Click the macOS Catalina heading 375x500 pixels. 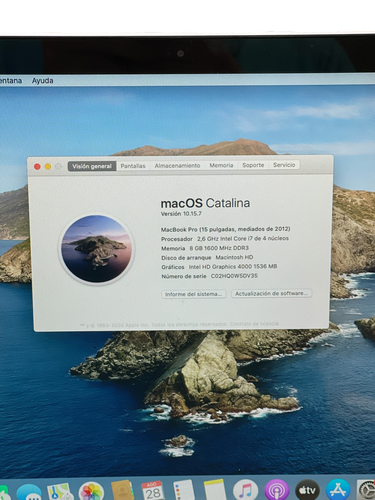click(x=205, y=203)
